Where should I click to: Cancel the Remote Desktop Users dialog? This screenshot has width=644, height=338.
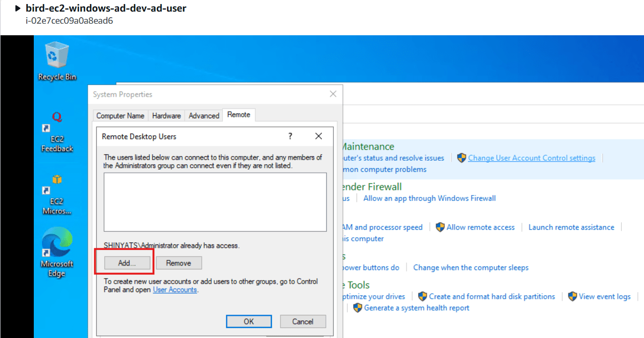coord(303,321)
